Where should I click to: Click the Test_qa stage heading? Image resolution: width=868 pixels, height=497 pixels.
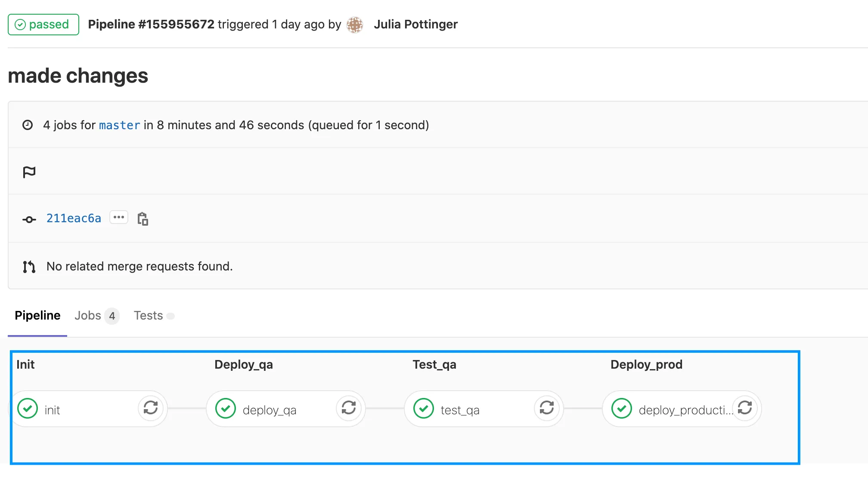pos(434,365)
